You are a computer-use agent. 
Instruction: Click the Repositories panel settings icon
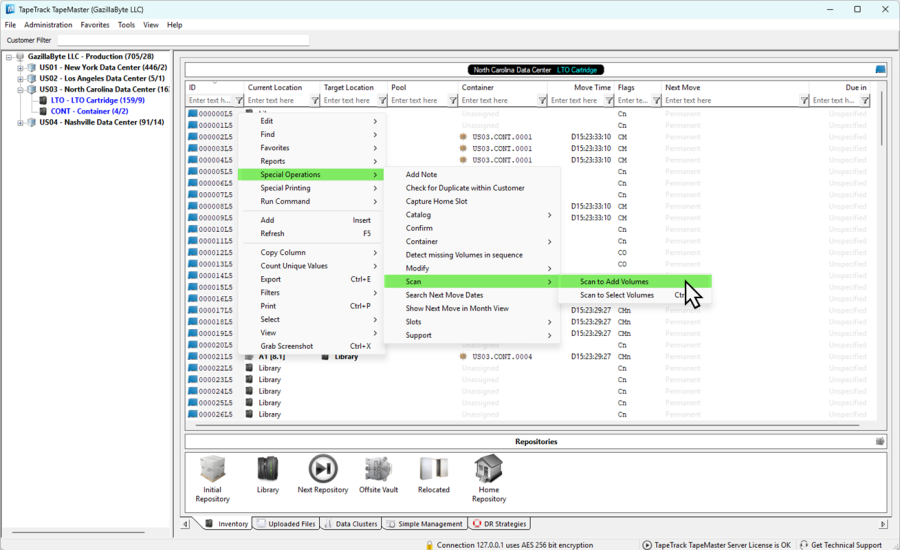click(880, 441)
